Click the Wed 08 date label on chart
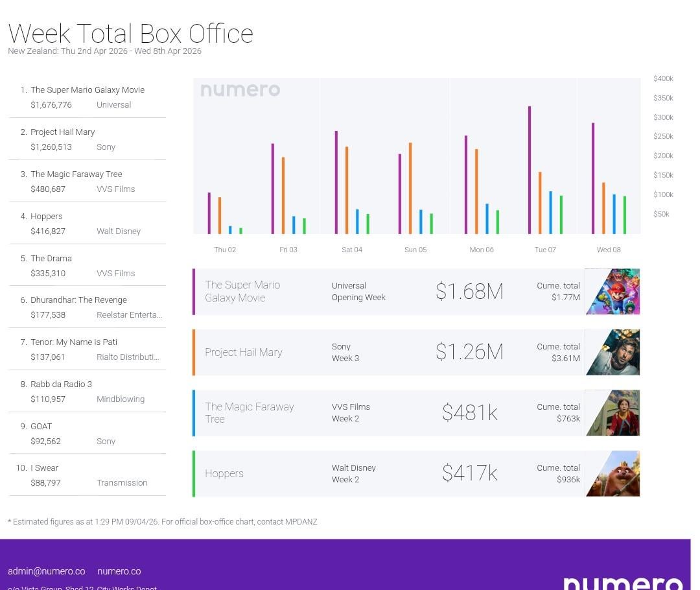Viewport: 700px width, 590px height. [608, 250]
